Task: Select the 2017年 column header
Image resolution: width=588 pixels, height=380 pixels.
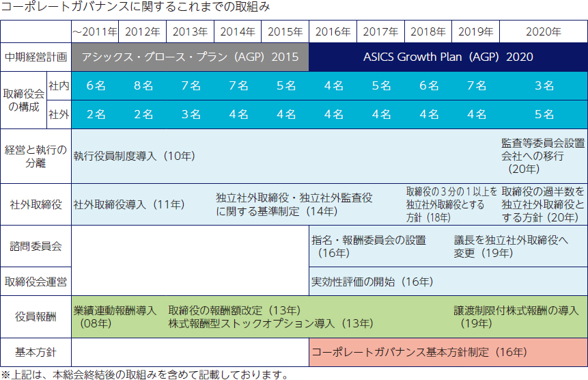Action: 380,31
